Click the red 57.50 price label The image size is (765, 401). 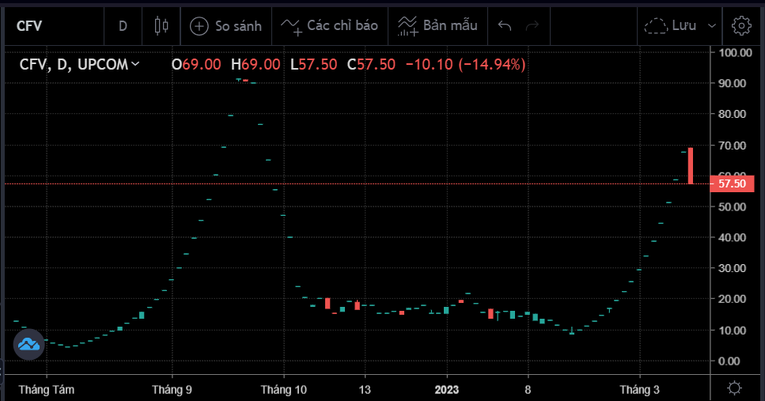tap(732, 184)
